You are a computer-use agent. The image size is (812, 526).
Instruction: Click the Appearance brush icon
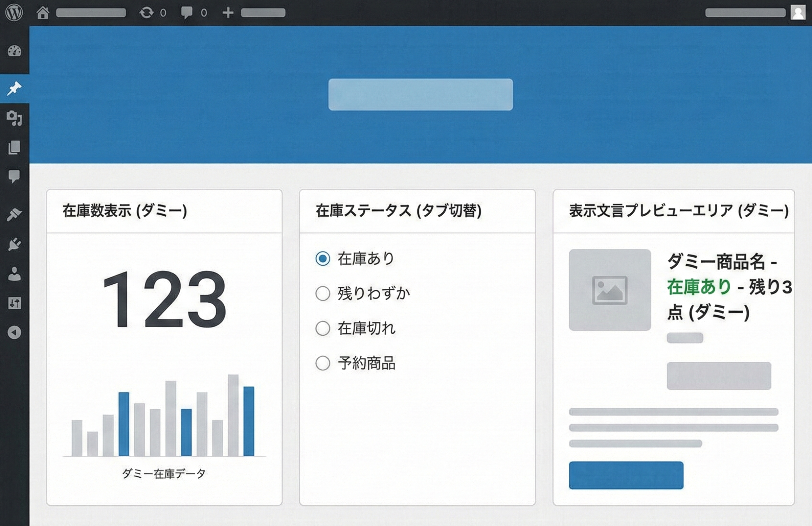pyautogui.click(x=14, y=213)
